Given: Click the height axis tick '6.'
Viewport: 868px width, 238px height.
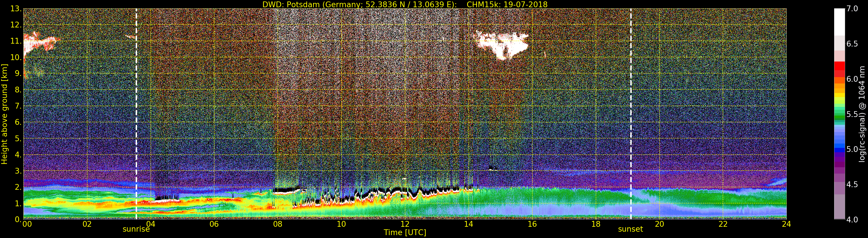Looking at the screenshot, I should [x=18, y=122].
